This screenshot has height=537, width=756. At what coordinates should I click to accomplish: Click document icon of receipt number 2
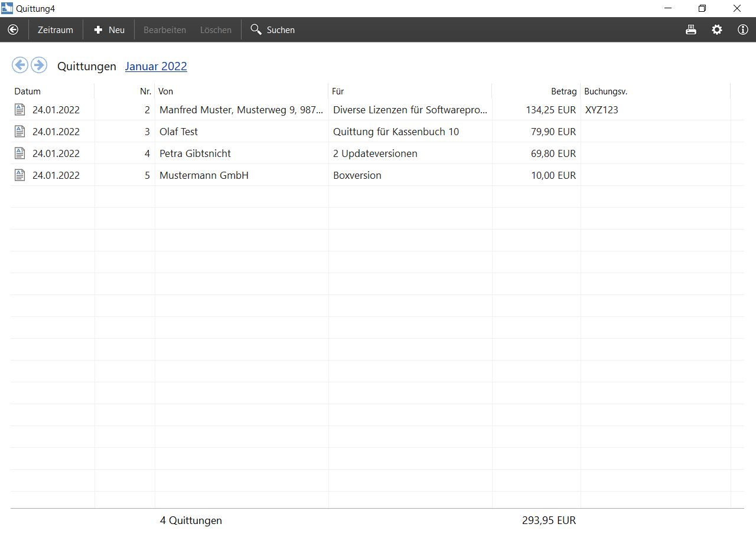[x=20, y=110]
